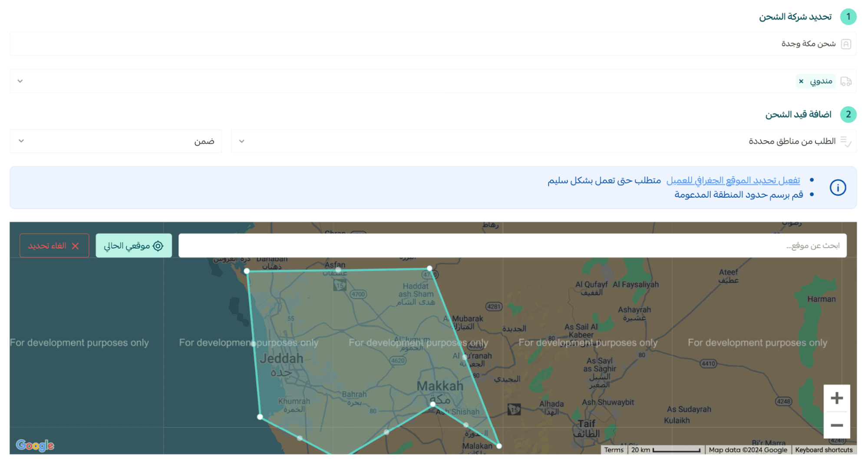Click the موقعي الحالي current location button
Image resolution: width=868 pixels, height=461 pixels.
[134, 246]
